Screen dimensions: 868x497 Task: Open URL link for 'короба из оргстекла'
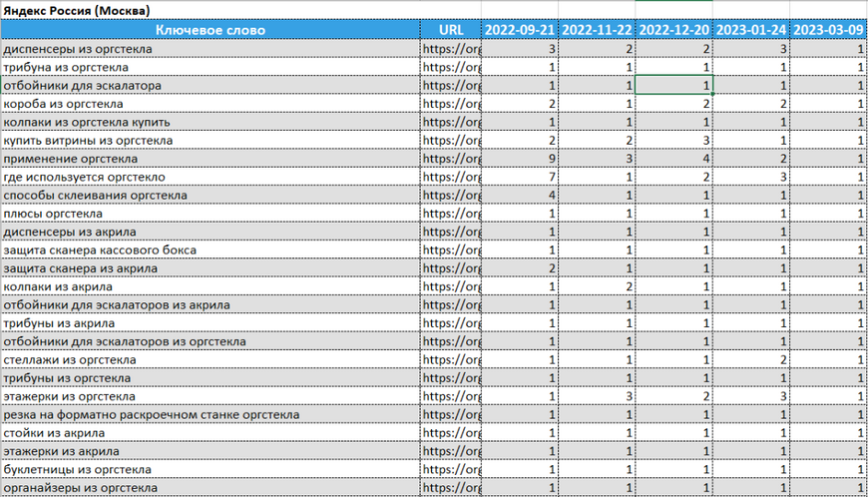(451, 104)
